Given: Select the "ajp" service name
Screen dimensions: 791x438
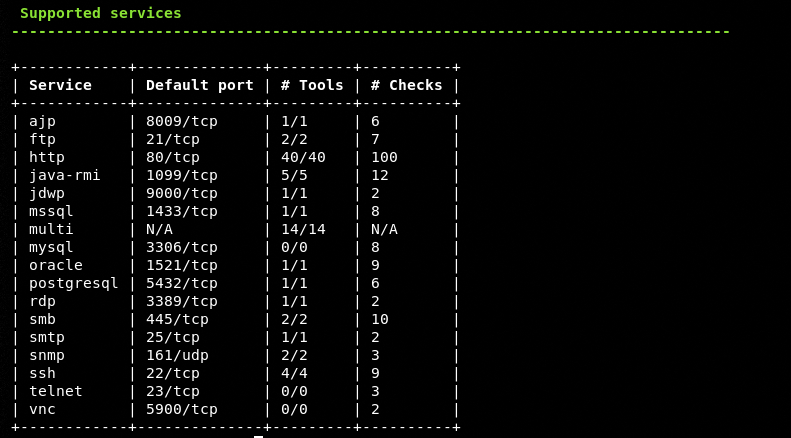Looking at the screenshot, I should tap(42, 121).
